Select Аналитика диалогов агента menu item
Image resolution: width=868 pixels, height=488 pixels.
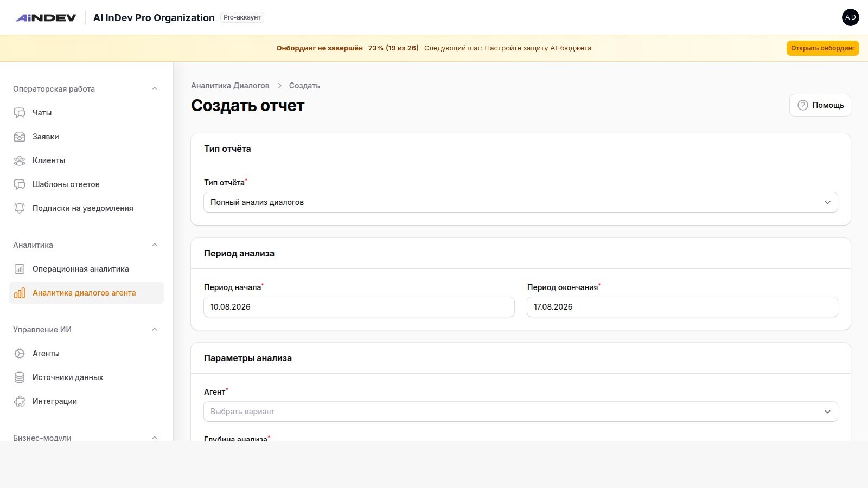click(x=87, y=293)
